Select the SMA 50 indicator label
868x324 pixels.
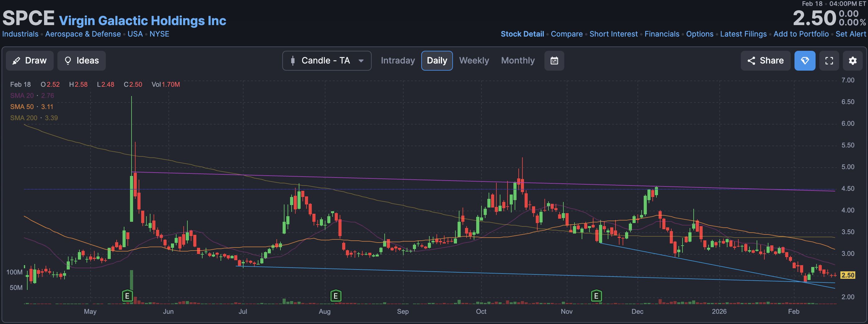(x=22, y=107)
